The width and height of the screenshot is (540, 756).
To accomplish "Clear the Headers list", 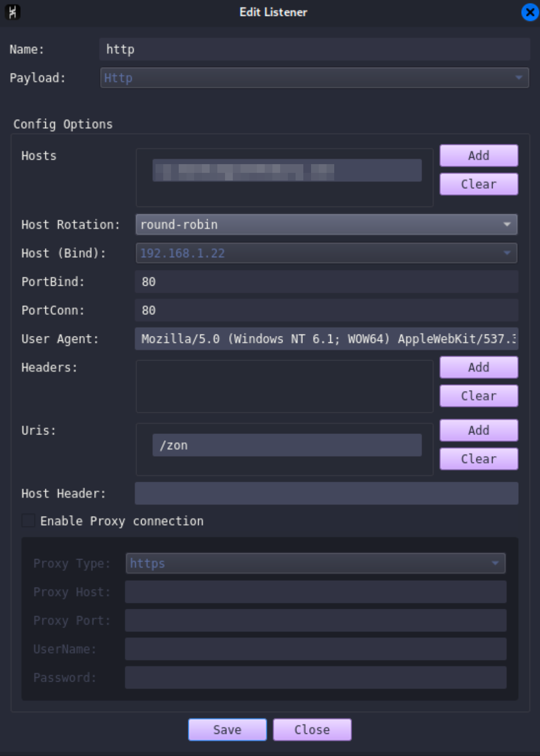I will pyautogui.click(x=479, y=396).
